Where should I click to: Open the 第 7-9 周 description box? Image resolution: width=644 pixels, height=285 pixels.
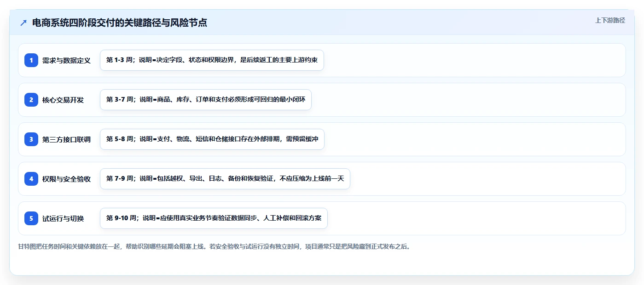[225, 179]
